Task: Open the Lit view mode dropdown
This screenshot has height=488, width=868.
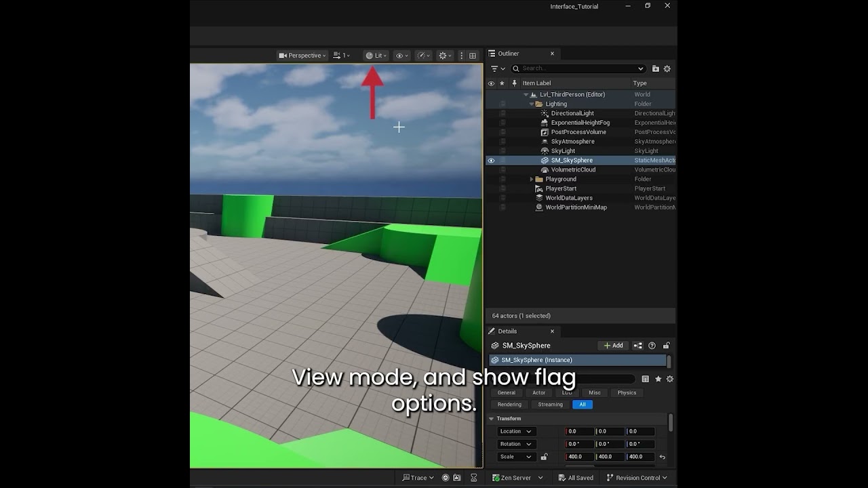Action: [x=376, y=56]
